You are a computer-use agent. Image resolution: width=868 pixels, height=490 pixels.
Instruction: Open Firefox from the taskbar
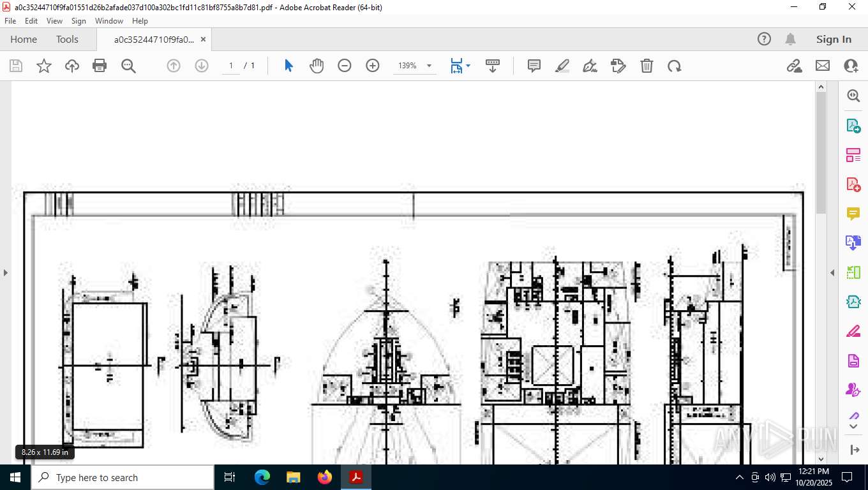coord(325,477)
